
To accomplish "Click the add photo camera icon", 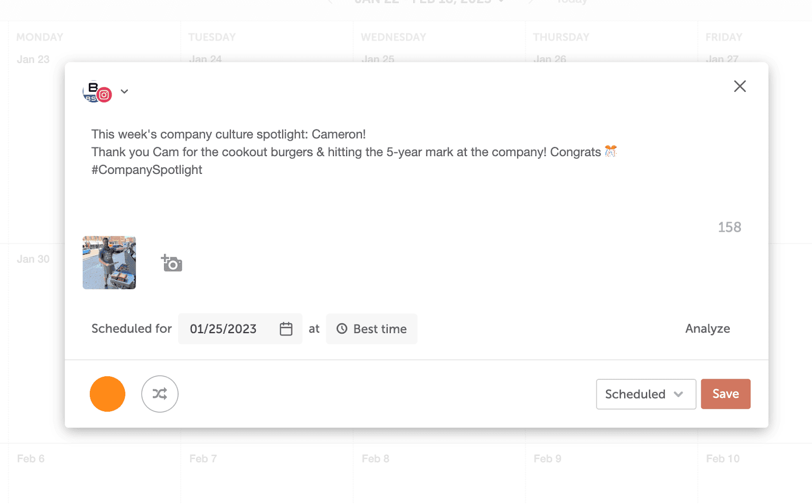I will pyautogui.click(x=172, y=263).
